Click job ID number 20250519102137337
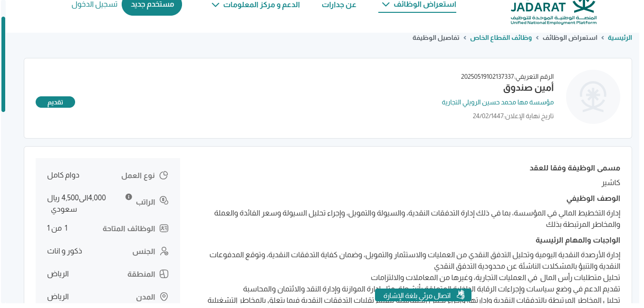 (x=488, y=76)
